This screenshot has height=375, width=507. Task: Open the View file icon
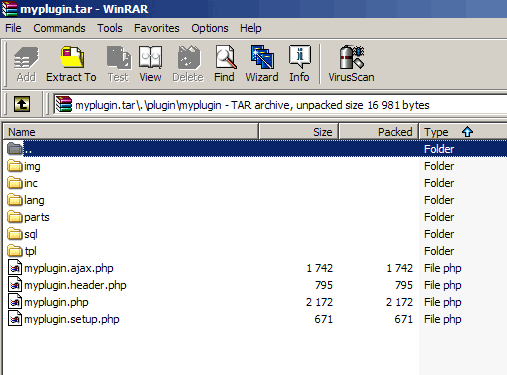[x=150, y=57]
